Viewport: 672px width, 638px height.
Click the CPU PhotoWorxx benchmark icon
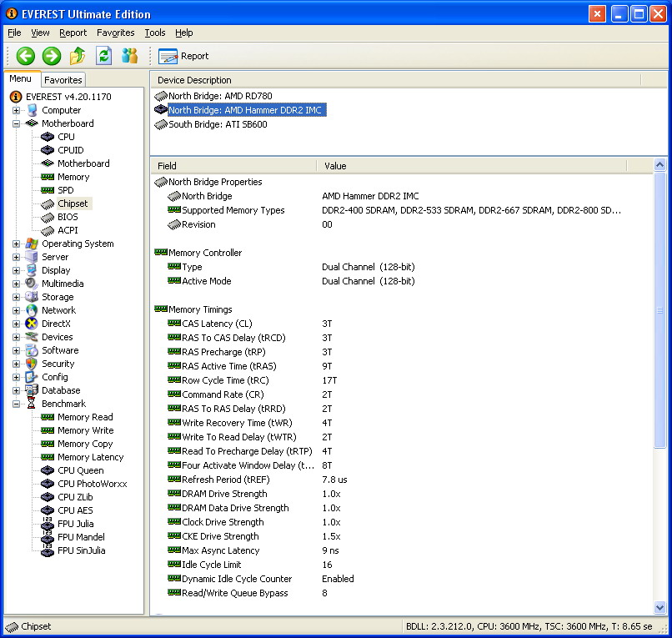coord(48,484)
